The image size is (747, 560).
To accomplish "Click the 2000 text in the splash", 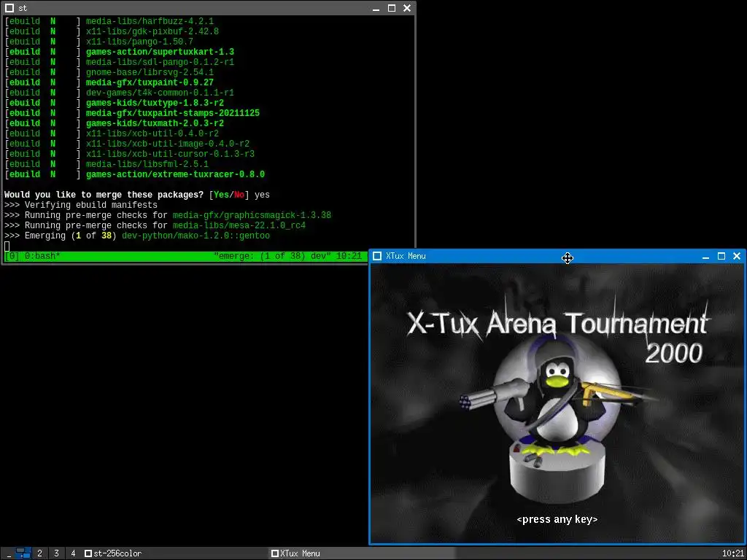I will [x=673, y=353].
